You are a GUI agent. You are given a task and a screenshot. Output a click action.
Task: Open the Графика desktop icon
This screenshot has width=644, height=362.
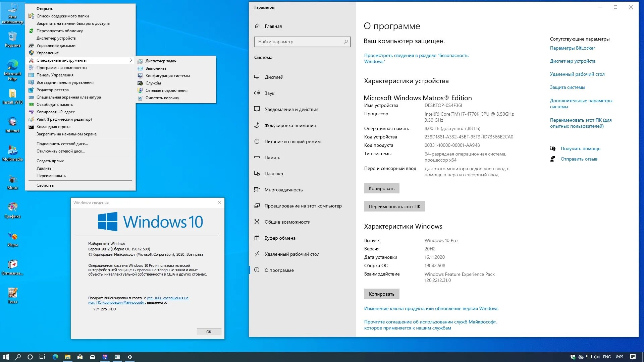pos(12,210)
